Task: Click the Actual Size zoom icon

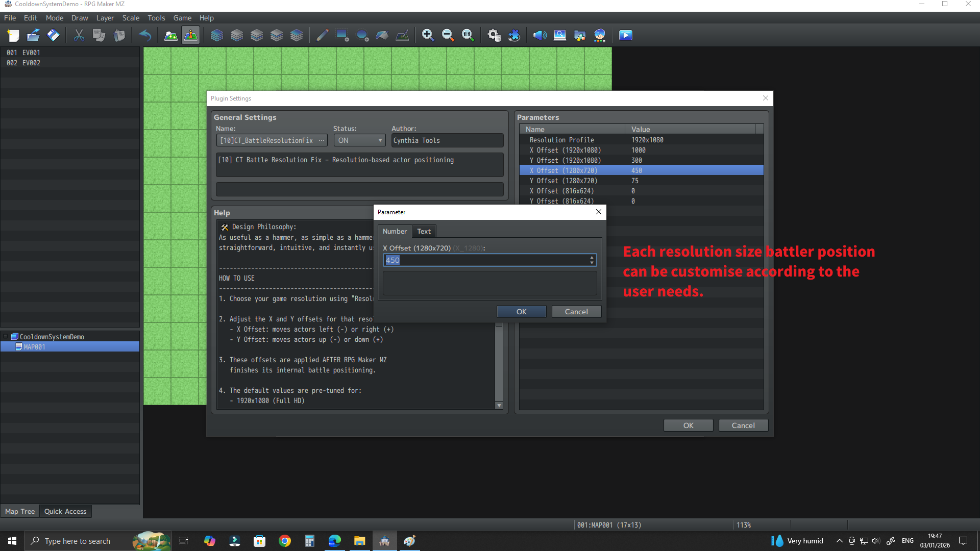Action: point(468,35)
